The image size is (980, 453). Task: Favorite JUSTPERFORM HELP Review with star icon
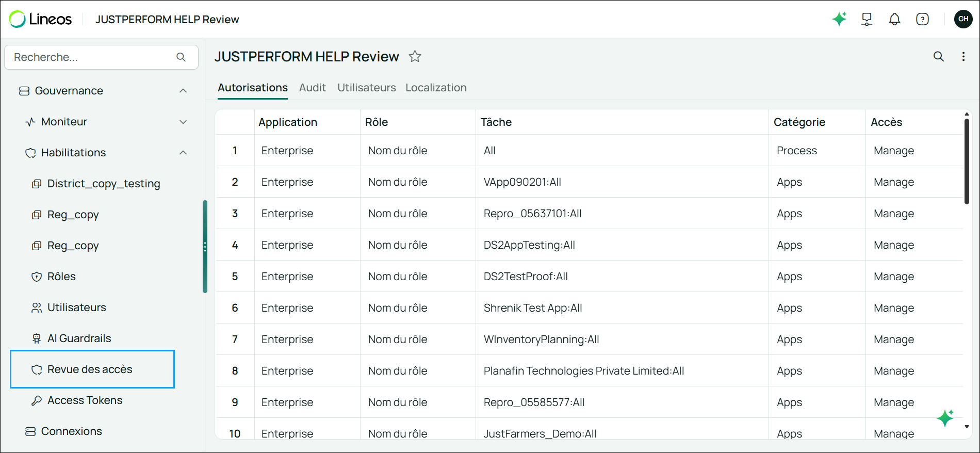415,56
